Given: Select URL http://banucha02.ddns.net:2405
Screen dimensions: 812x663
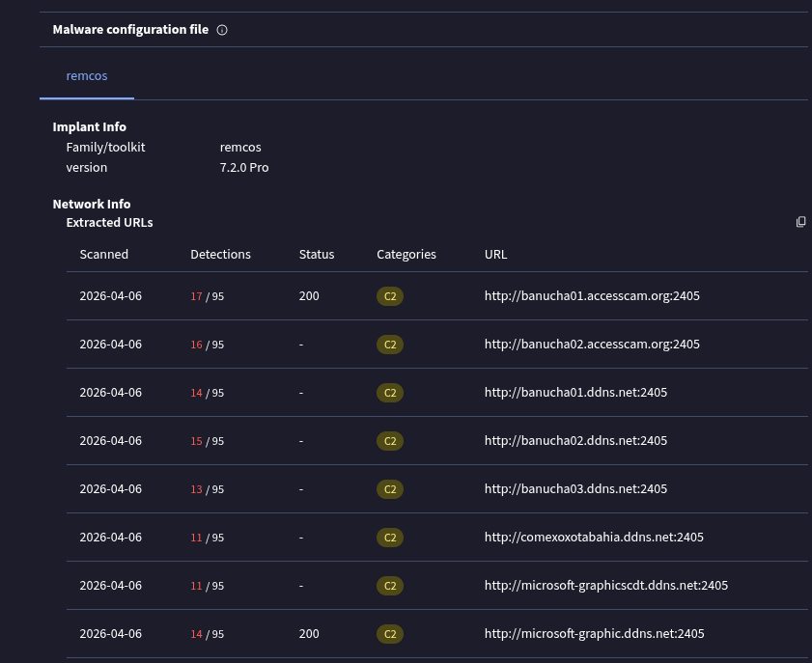Looking at the screenshot, I should tap(575, 441).
